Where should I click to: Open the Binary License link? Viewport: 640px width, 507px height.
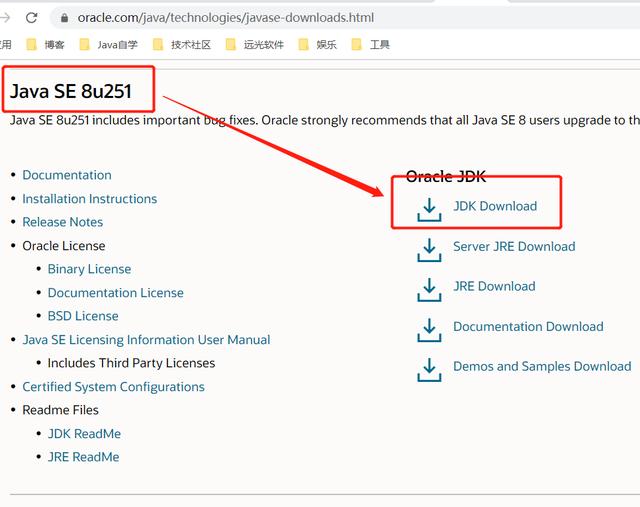89,269
